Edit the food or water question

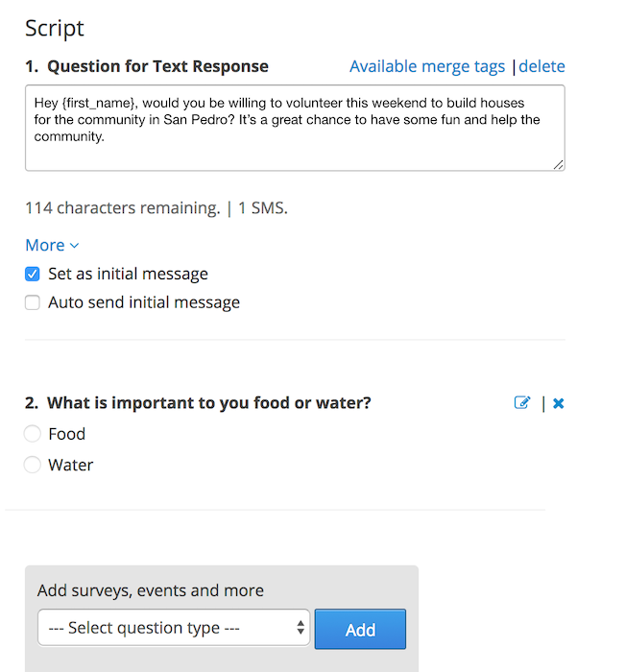522,402
